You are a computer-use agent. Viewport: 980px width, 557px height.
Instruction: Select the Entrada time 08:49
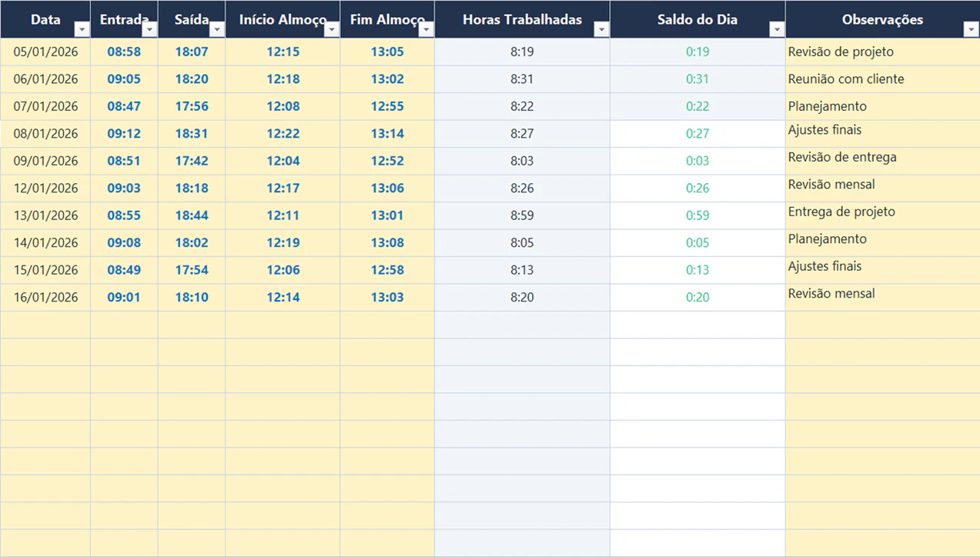[124, 270]
